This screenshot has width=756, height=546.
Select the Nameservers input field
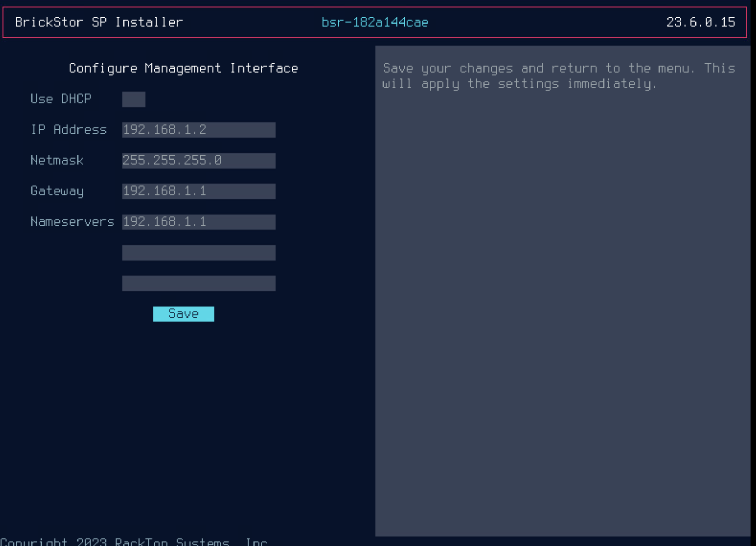[x=198, y=221]
